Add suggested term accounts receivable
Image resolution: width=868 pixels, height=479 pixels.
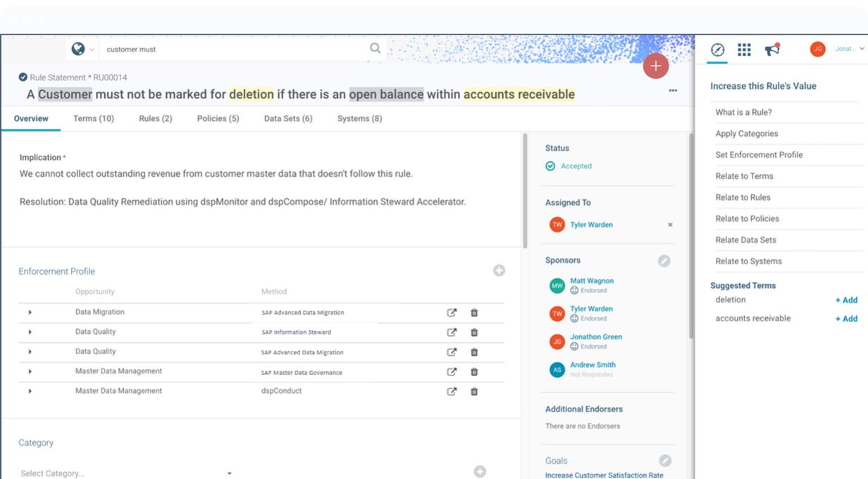[x=846, y=318]
